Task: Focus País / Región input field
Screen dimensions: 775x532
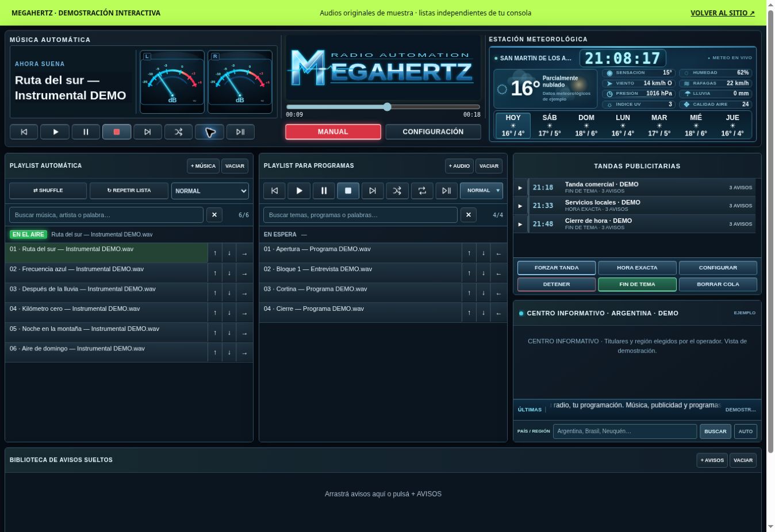Action: [625, 431]
